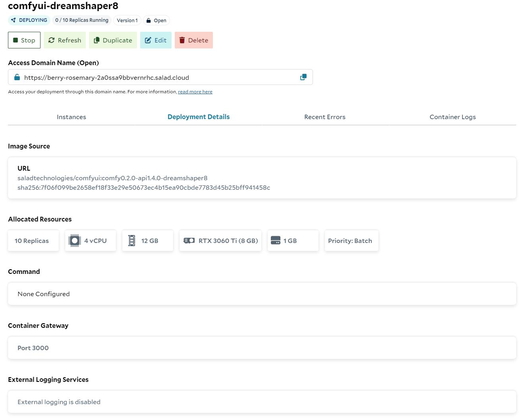531x420 pixels.
Task: Click the lock icon in domain field
Action: [x=17, y=77]
